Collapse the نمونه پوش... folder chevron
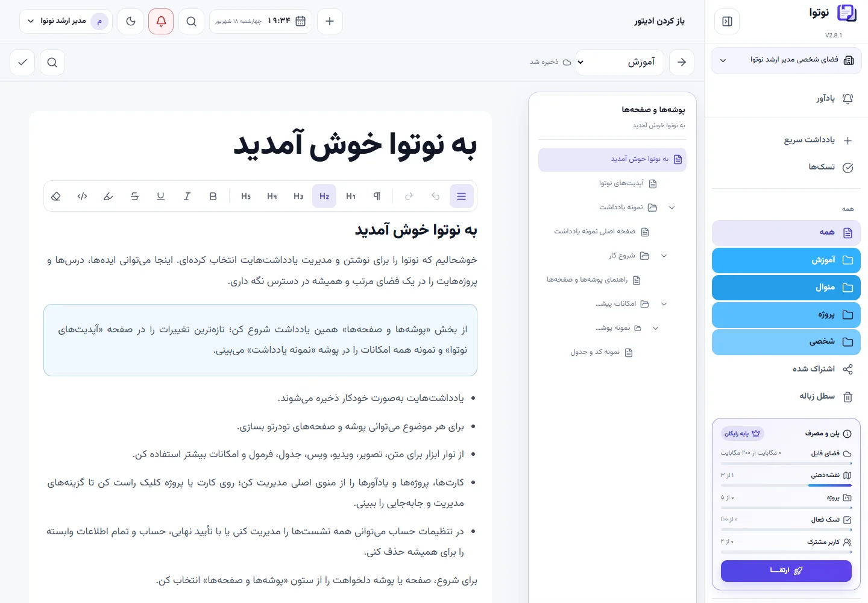The image size is (868, 603). coord(656,328)
